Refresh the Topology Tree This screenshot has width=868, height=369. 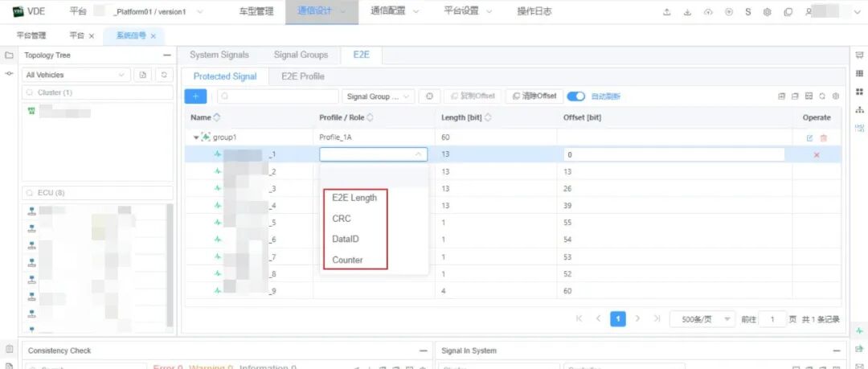point(163,75)
